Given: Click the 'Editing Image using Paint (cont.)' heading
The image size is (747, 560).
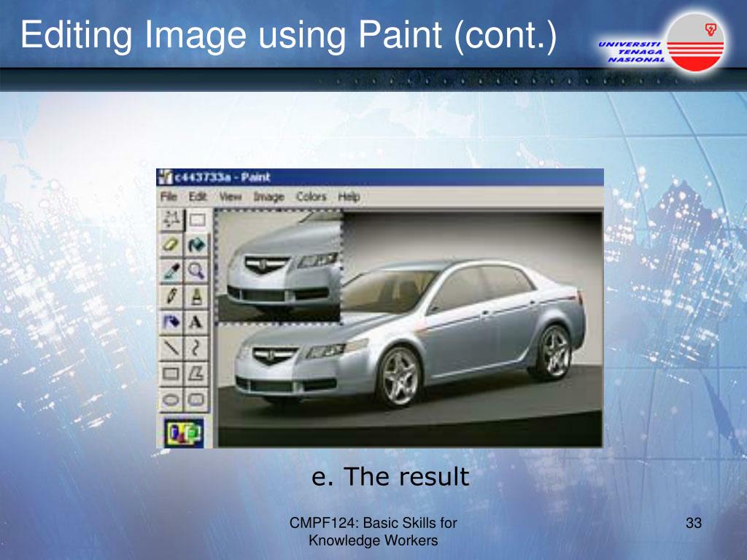Looking at the screenshot, I should [x=289, y=35].
